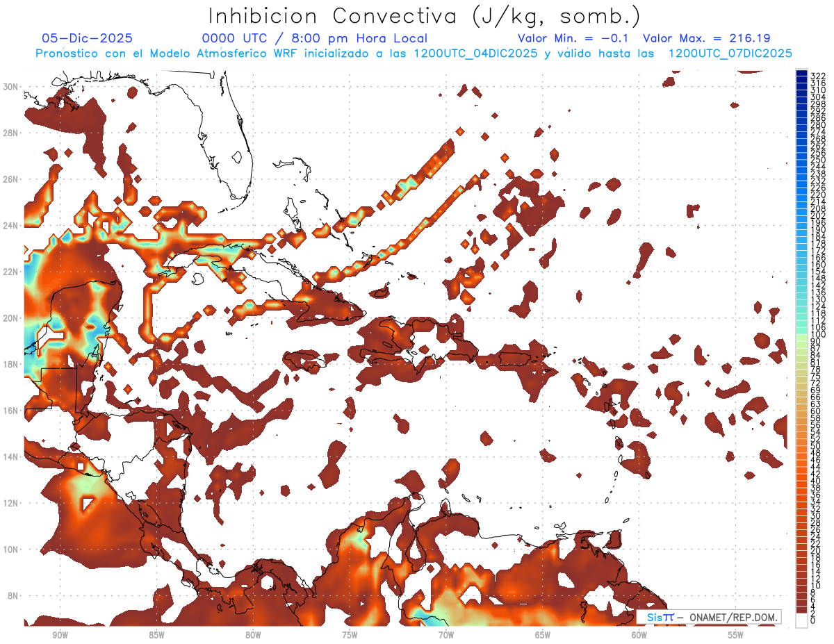This screenshot has width=834, height=644.
Task: Click the legend value '202'
Action: [x=817, y=216]
